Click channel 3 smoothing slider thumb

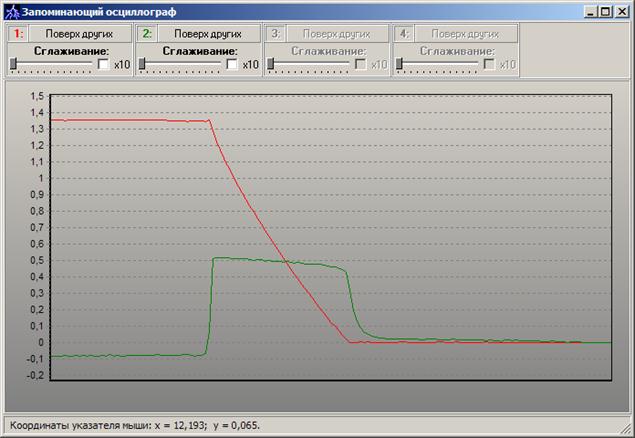point(271,63)
